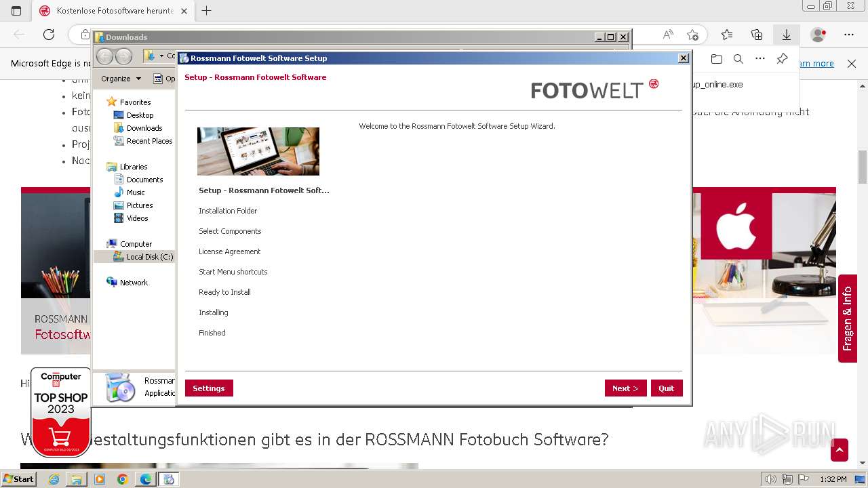Open a new Edge tab
This screenshot has height=488, width=868.
207,11
